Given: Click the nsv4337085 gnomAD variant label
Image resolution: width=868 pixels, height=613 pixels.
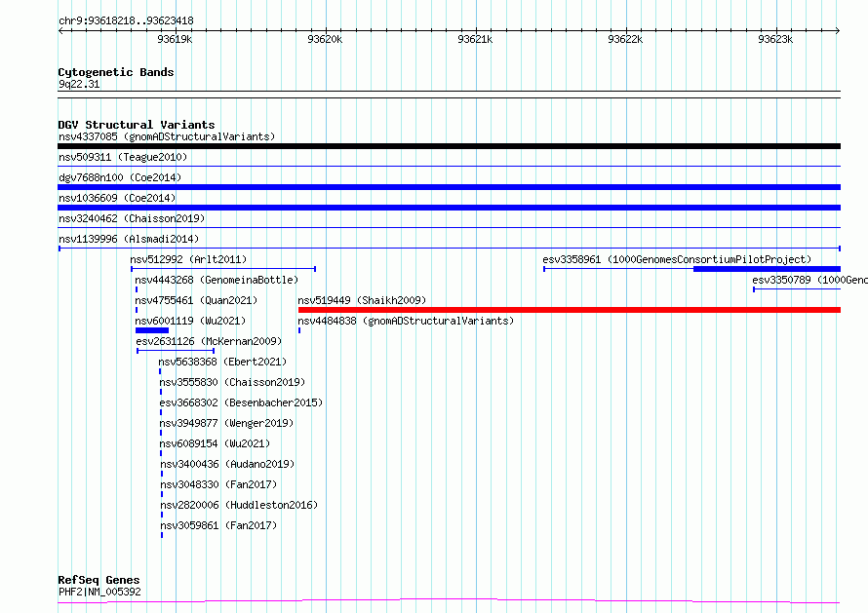Looking at the screenshot, I should tap(167, 136).
